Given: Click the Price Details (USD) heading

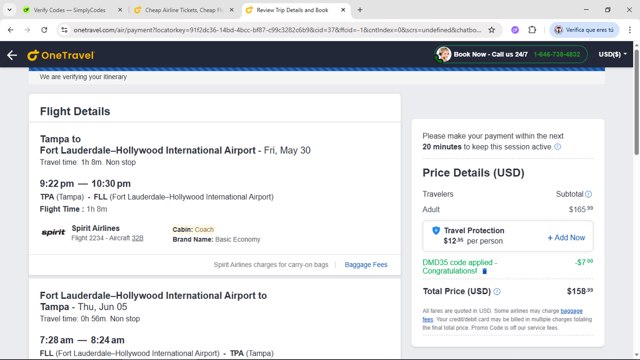Looking at the screenshot, I should coord(473,173).
